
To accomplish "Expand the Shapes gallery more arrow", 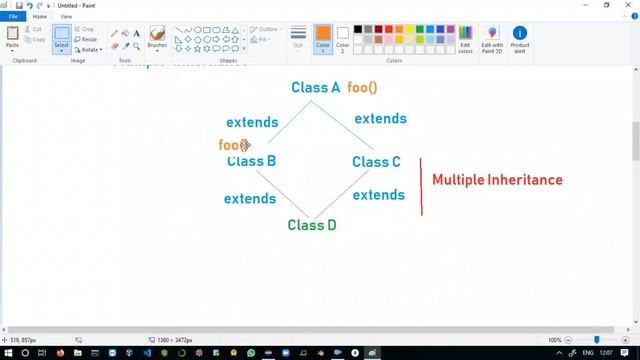I will point(244,49).
